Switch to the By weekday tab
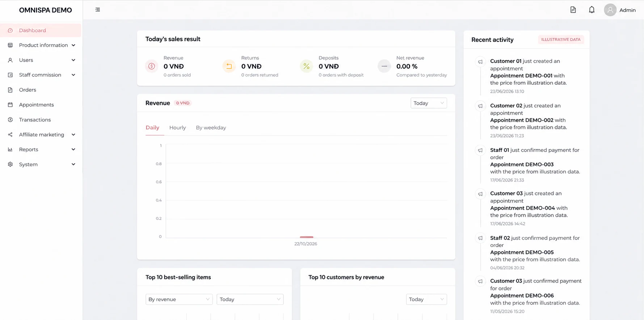The image size is (644, 320). 211,128
